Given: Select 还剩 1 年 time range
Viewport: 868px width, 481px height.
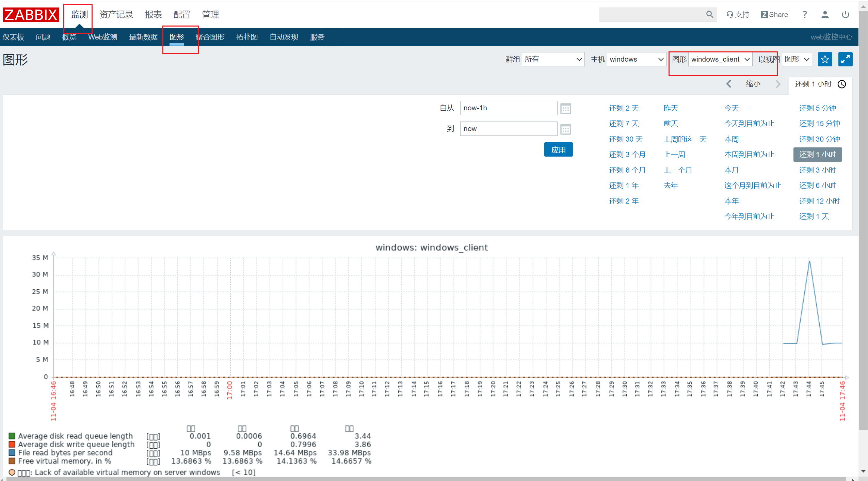Looking at the screenshot, I should [624, 186].
